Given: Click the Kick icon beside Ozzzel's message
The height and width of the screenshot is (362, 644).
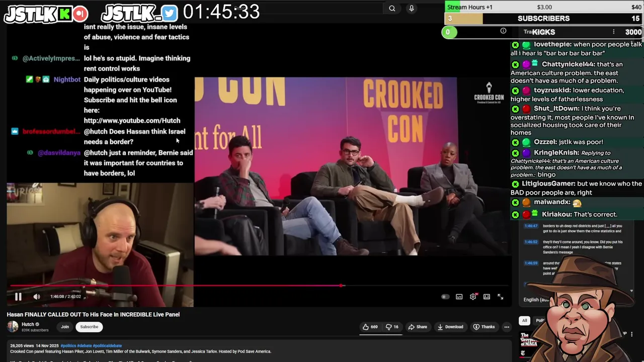Looking at the screenshot, I should (515, 142).
